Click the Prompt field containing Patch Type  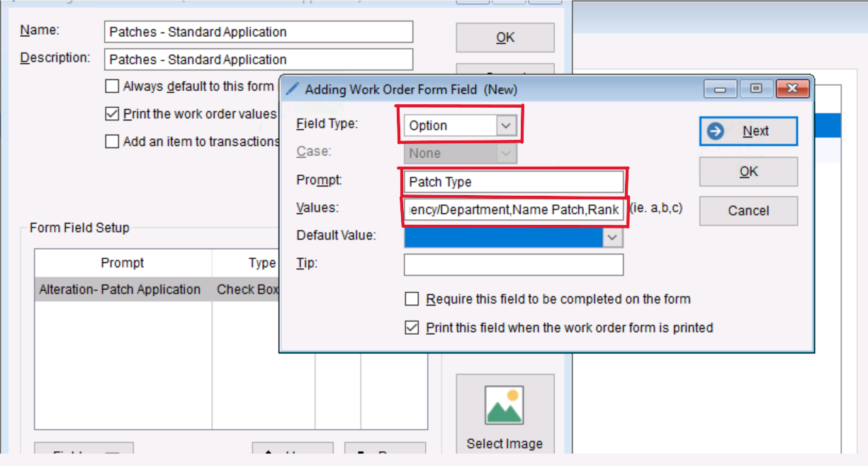point(513,182)
